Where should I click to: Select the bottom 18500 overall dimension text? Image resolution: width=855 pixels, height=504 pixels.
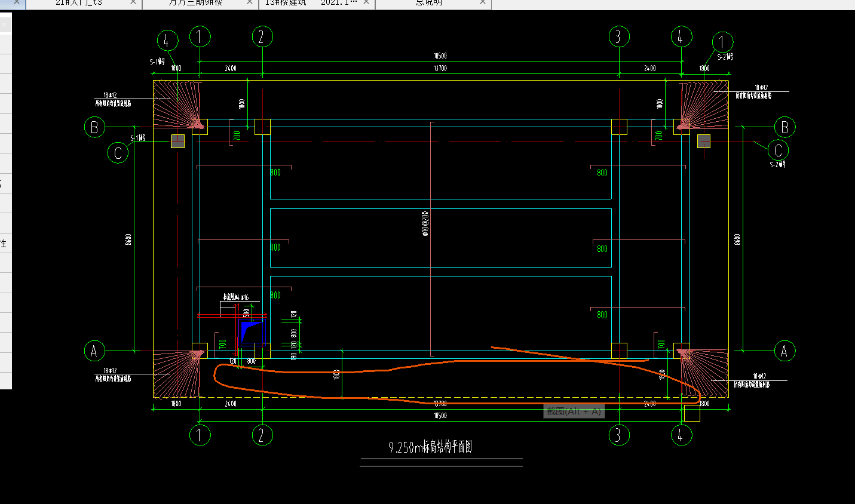[440, 416]
